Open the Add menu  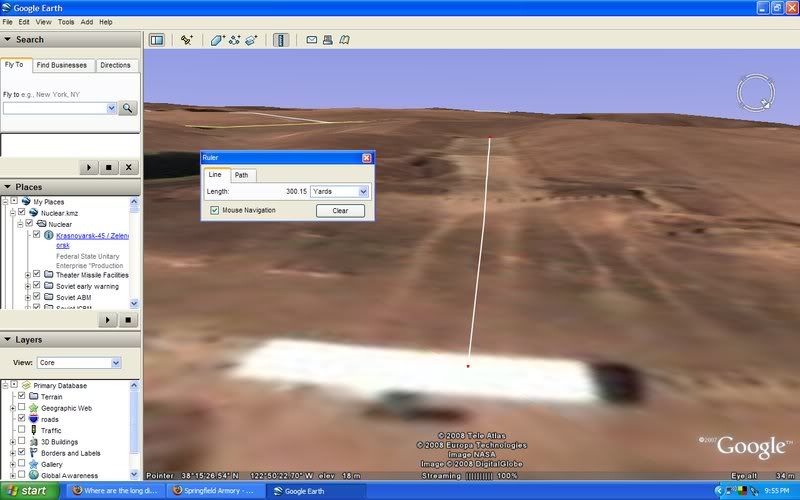click(87, 22)
